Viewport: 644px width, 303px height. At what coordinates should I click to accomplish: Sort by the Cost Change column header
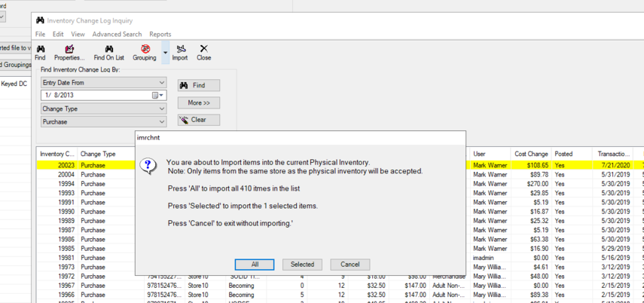point(531,154)
